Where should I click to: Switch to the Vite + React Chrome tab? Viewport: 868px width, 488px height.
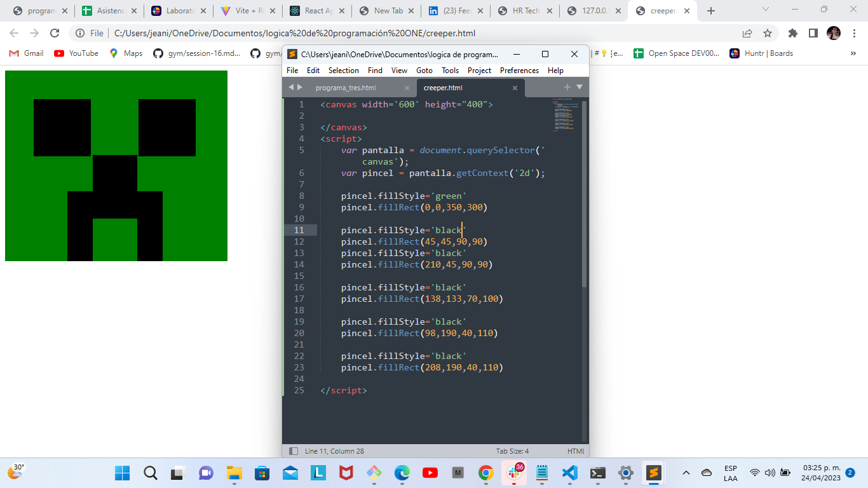click(x=248, y=11)
